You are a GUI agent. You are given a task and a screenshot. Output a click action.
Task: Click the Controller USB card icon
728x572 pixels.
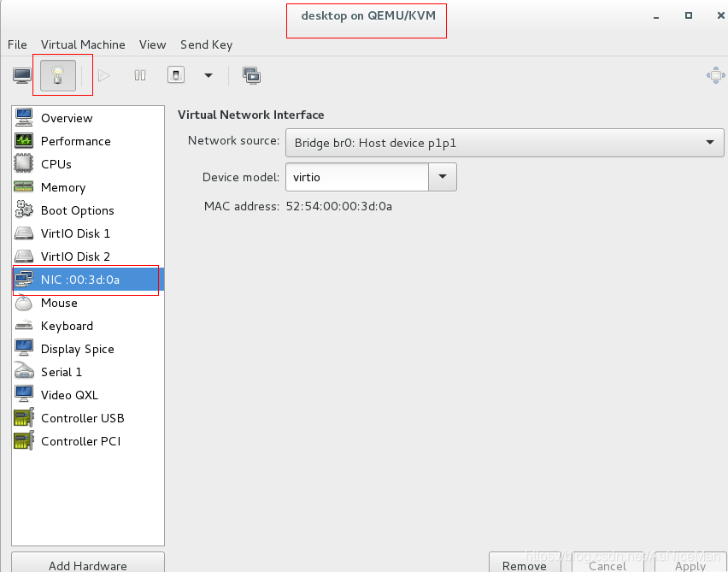[24, 416]
